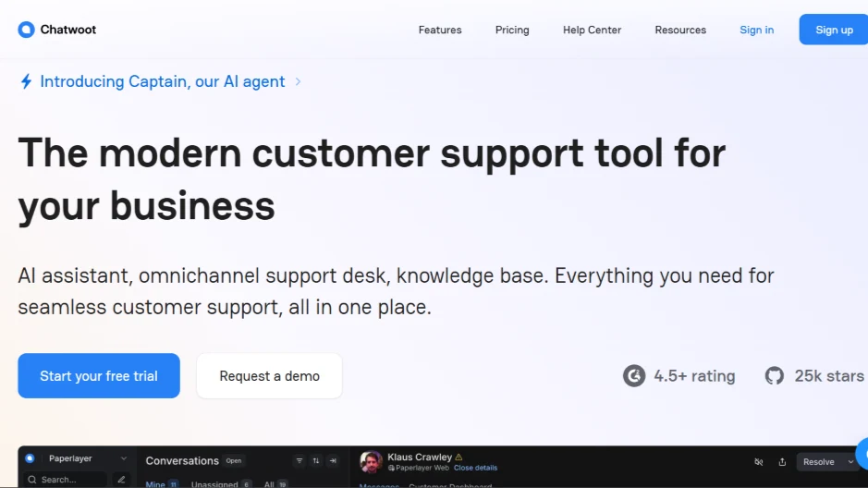Click the Open status badge beside Conversations

click(x=234, y=460)
